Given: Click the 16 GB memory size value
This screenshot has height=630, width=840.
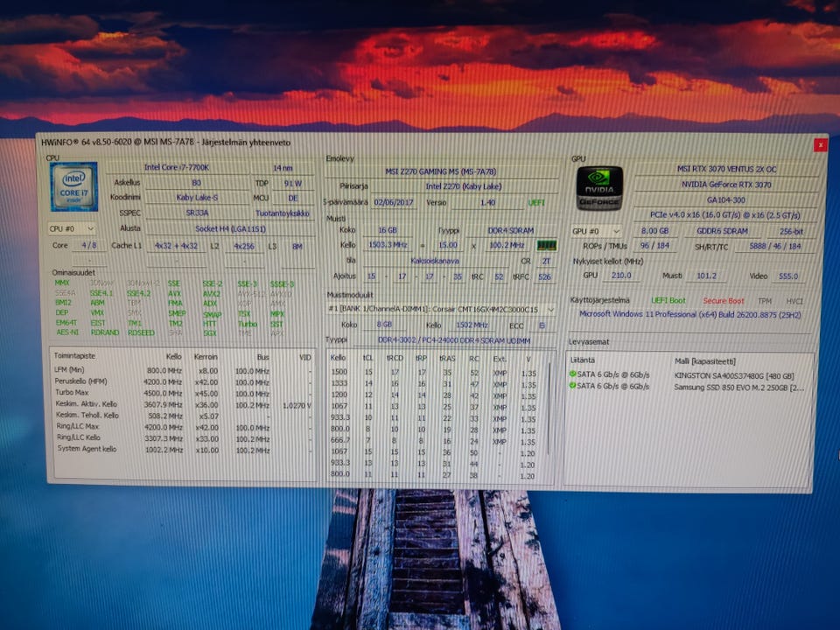Looking at the screenshot, I should pyautogui.click(x=388, y=230).
